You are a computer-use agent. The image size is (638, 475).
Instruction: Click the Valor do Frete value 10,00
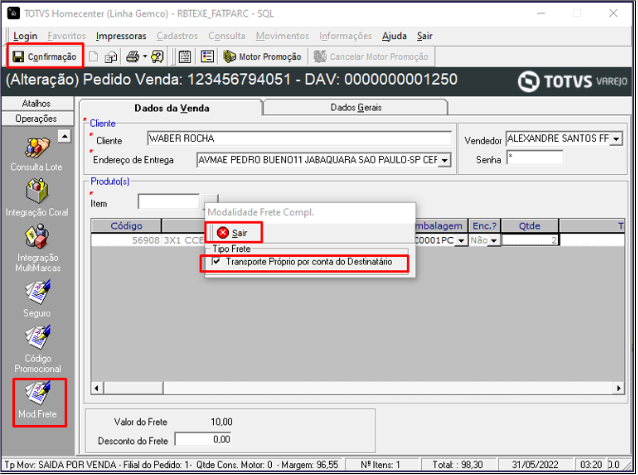[221, 422]
